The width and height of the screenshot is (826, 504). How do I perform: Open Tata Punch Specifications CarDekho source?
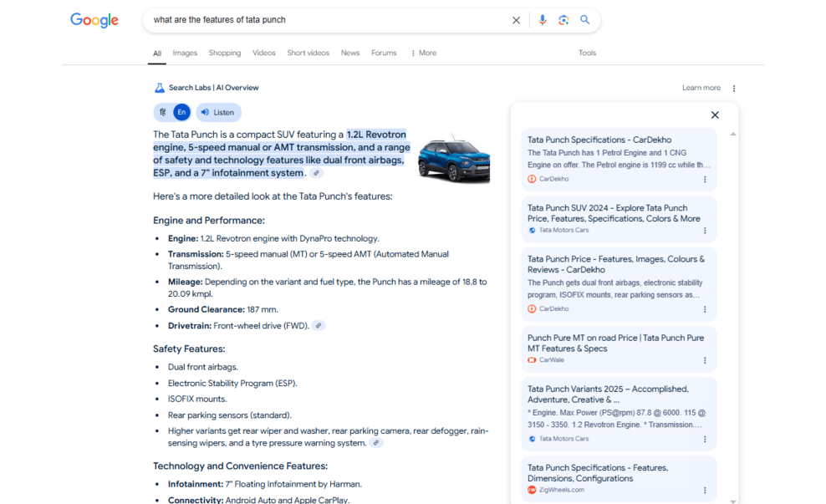[x=599, y=140]
